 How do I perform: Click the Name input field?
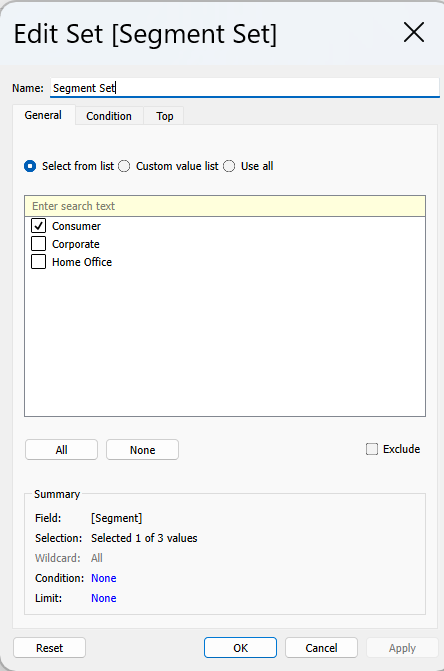click(245, 88)
